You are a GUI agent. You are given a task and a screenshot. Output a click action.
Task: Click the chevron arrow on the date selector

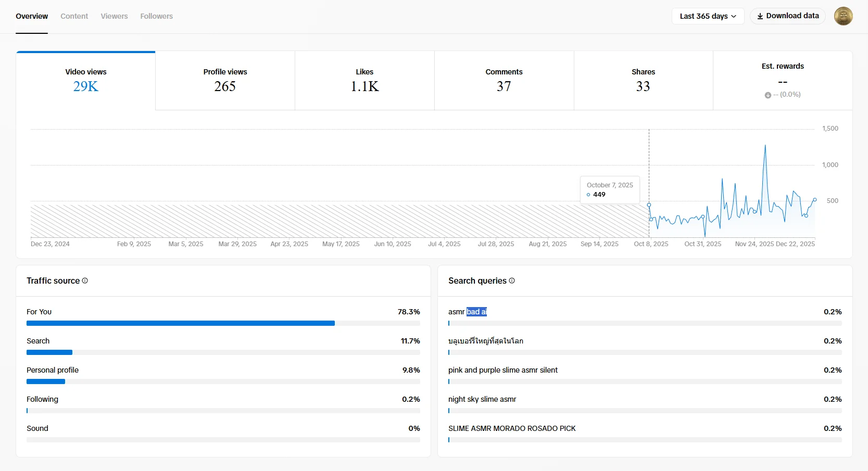(x=734, y=16)
